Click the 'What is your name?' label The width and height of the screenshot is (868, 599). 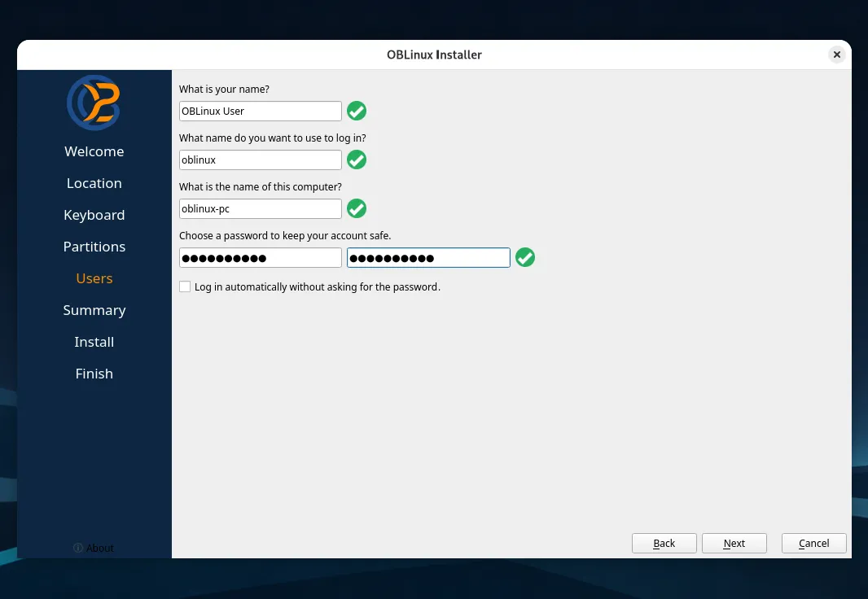[x=224, y=89]
